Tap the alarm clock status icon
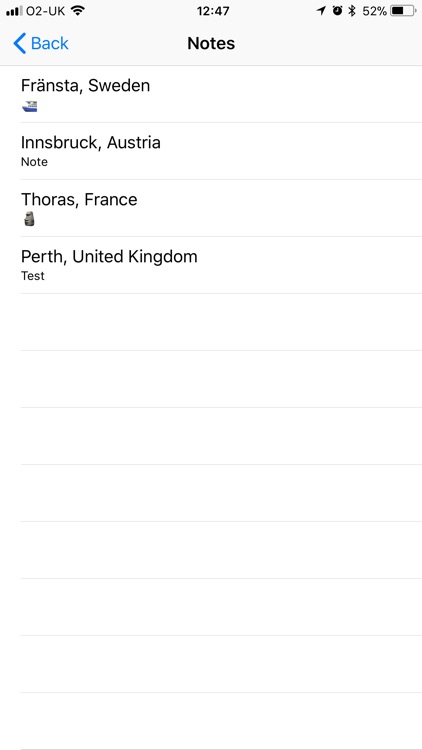 tap(338, 11)
